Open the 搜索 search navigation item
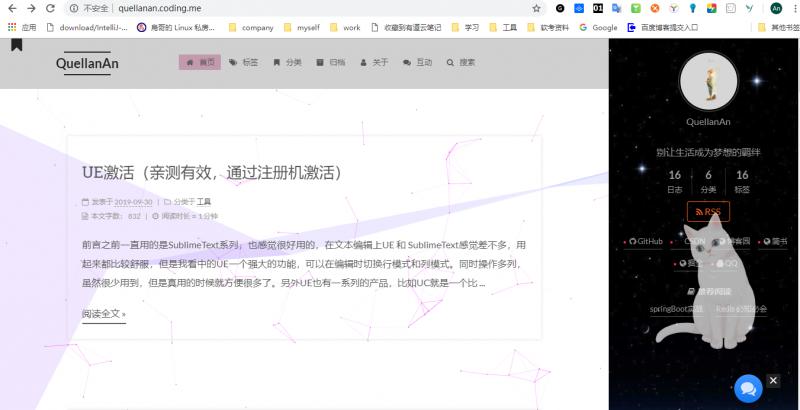 pyautogui.click(x=461, y=62)
